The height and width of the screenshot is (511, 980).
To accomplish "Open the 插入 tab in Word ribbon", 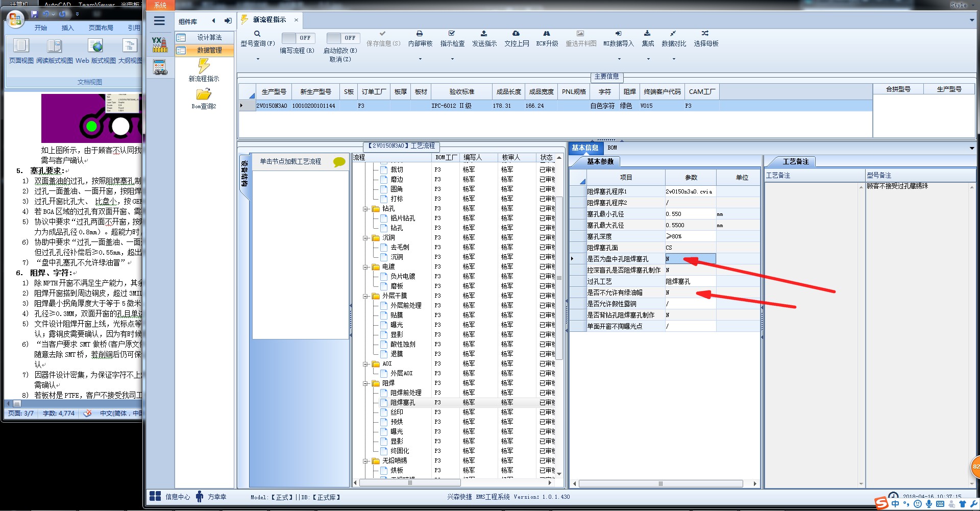I will point(67,28).
